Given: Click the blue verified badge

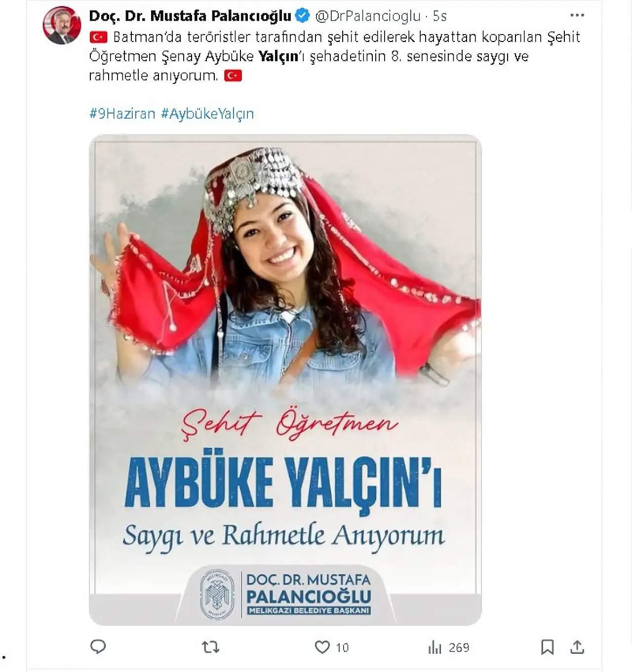Looking at the screenshot, I should (302, 16).
